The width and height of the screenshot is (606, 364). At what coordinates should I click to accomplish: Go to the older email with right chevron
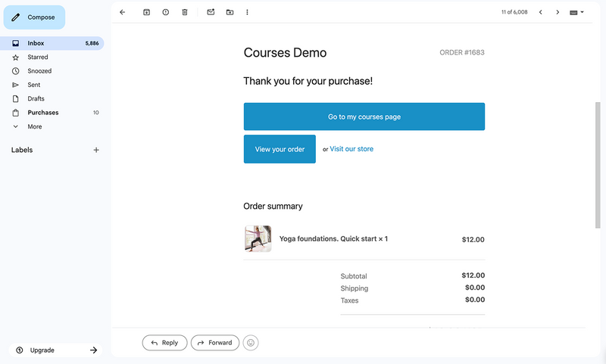[x=558, y=12]
